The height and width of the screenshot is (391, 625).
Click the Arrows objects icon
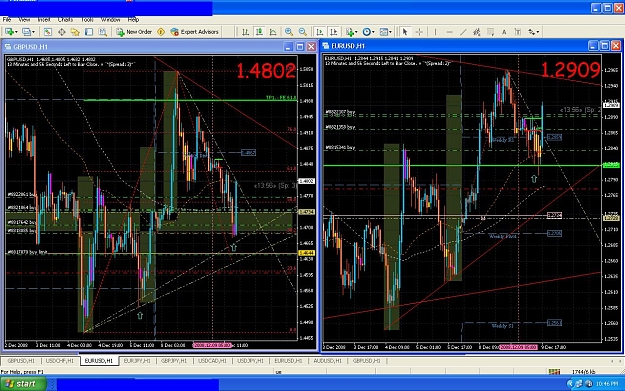(x=532, y=32)
